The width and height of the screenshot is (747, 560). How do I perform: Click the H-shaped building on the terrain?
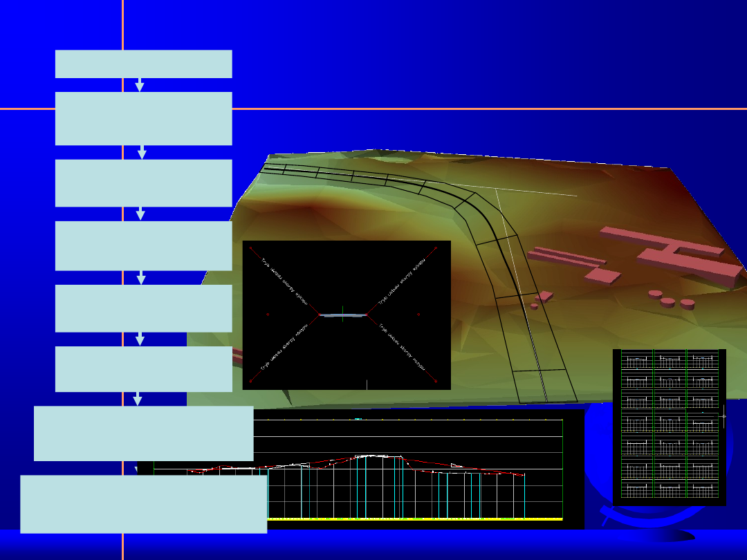coord(681,256)
